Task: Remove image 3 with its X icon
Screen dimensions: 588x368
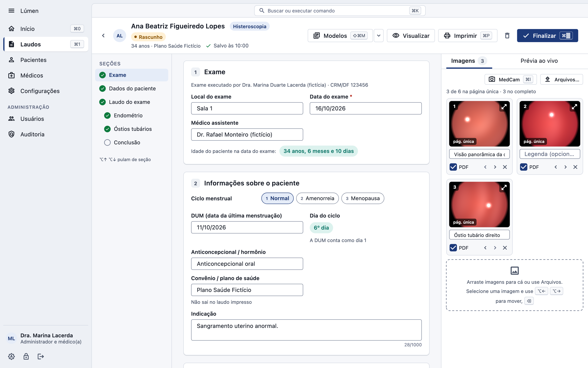Action: [x=505, y=248]
